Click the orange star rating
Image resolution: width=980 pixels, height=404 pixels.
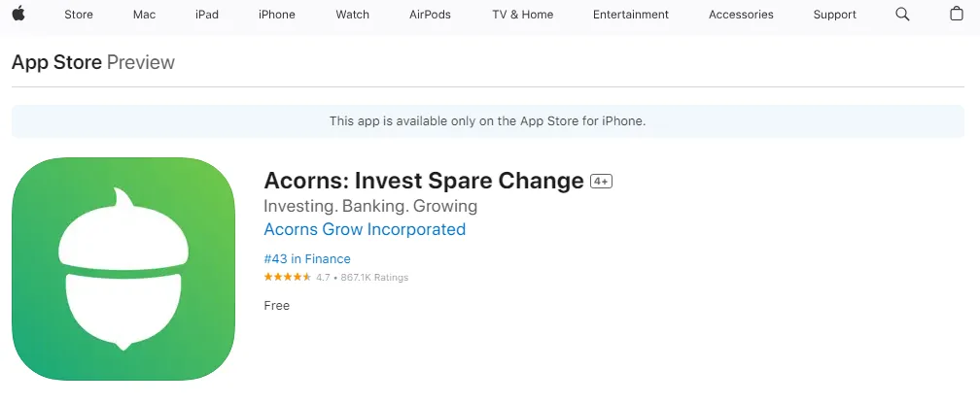288,277
